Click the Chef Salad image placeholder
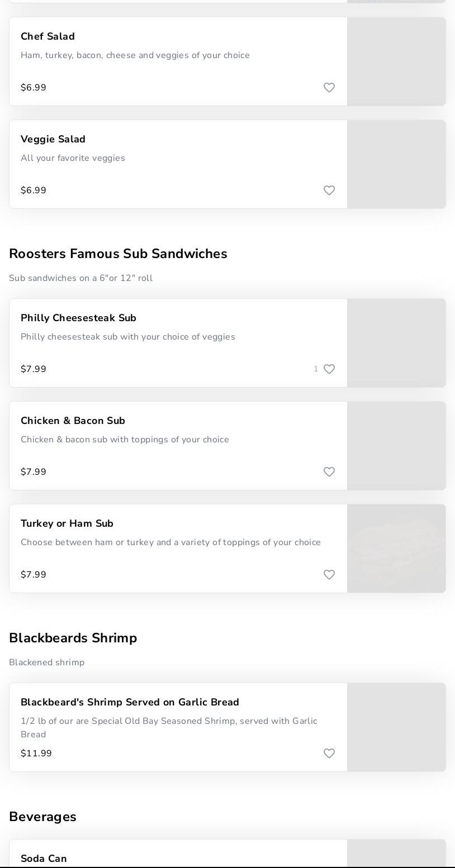The height and width of the screenshot is (868, 455). pos(396,61)
